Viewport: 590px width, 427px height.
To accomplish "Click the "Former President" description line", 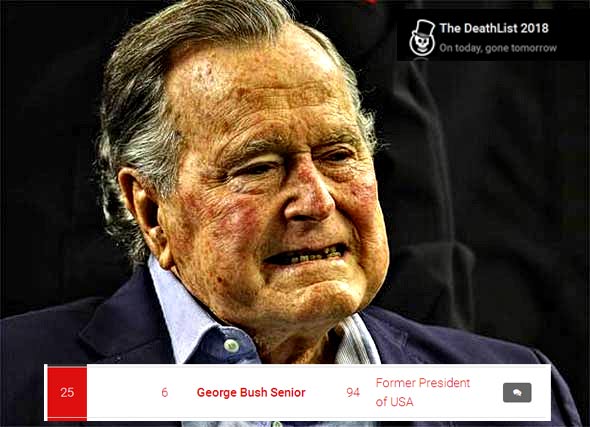I will pos(423,383).
